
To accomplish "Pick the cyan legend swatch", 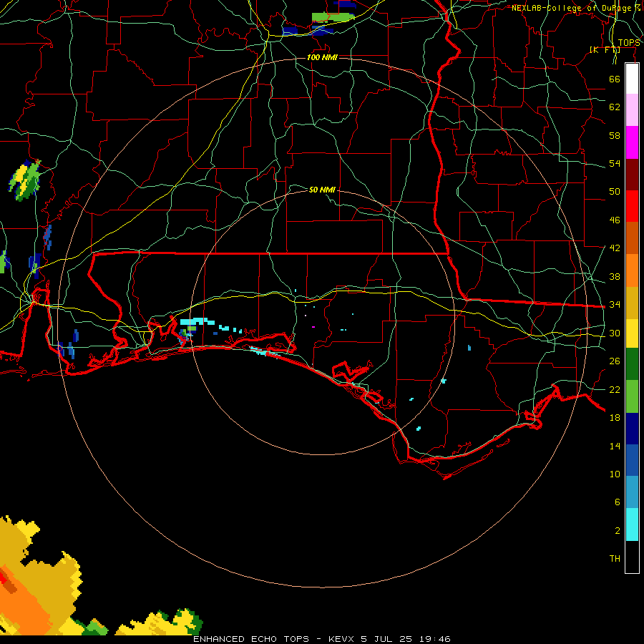I will pyautogui.click(x=632, y=525).
